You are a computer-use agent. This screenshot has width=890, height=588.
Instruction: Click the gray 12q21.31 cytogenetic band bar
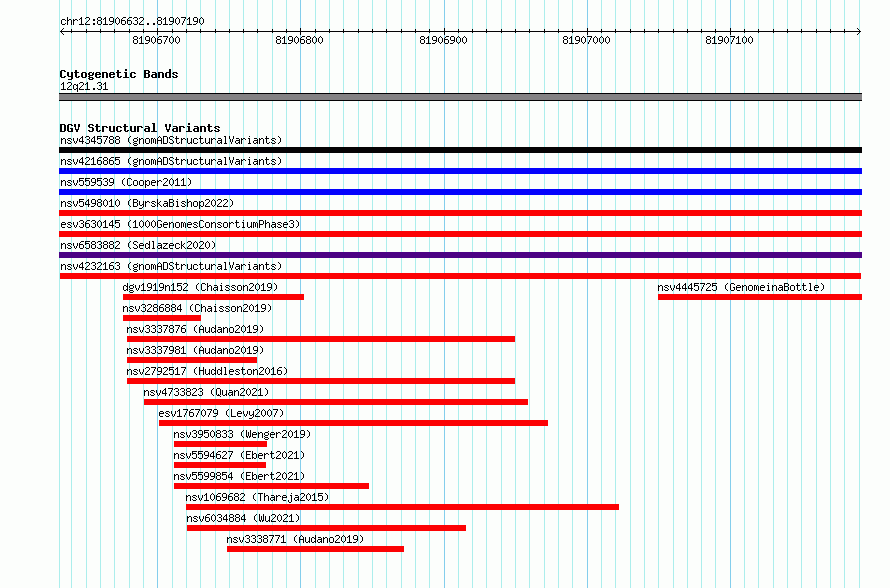[x=460, y=97]
